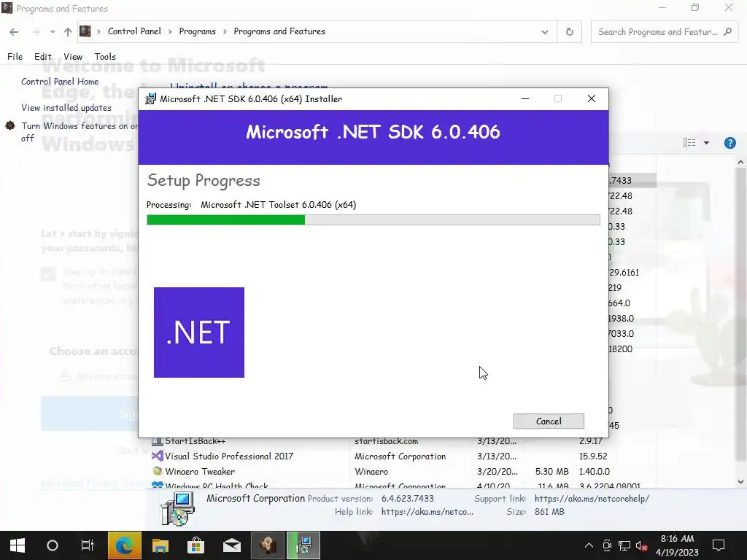Open View installed updates
Viewport: 747px width, 560px height.
[66, 108]
